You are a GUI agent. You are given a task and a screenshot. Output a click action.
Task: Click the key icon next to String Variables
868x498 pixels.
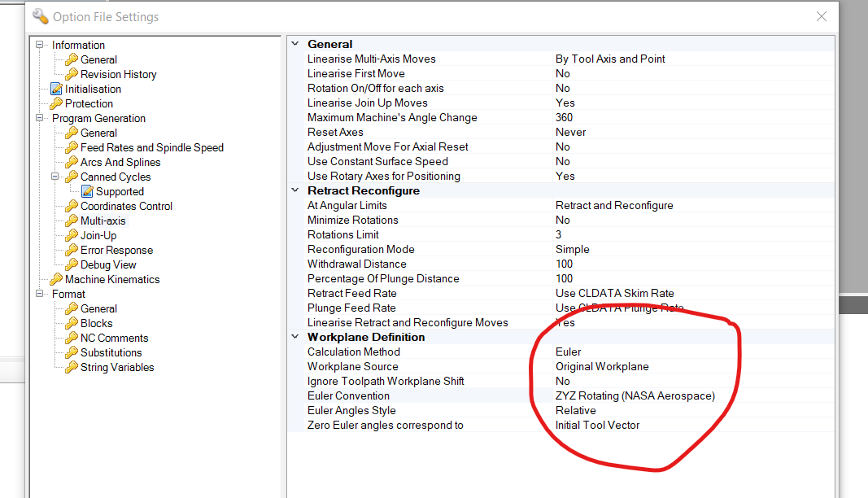coord(71,367)
